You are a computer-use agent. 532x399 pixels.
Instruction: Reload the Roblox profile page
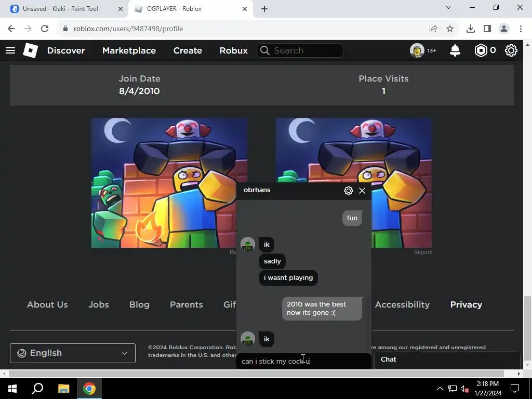tap(45, 29)
